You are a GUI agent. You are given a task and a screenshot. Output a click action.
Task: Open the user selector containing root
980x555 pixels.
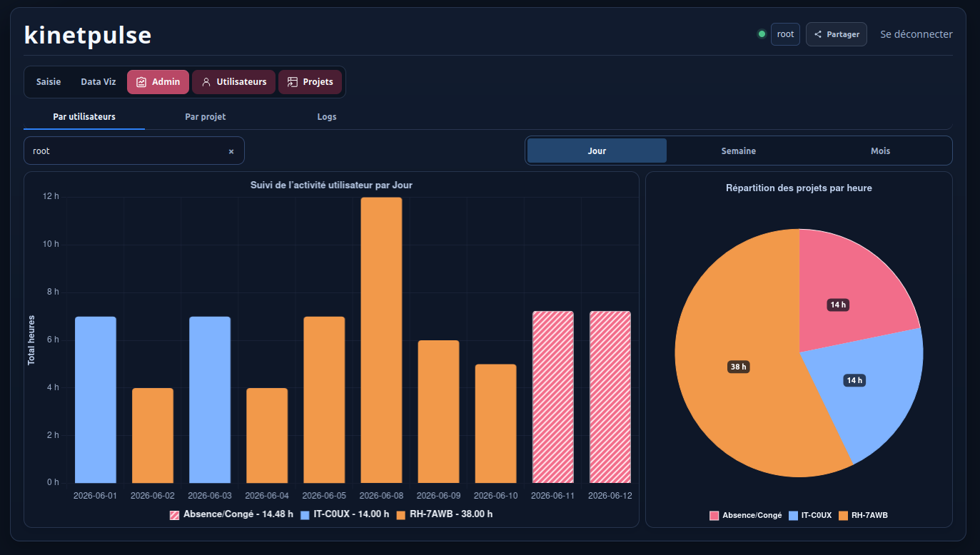pos(134,151)
